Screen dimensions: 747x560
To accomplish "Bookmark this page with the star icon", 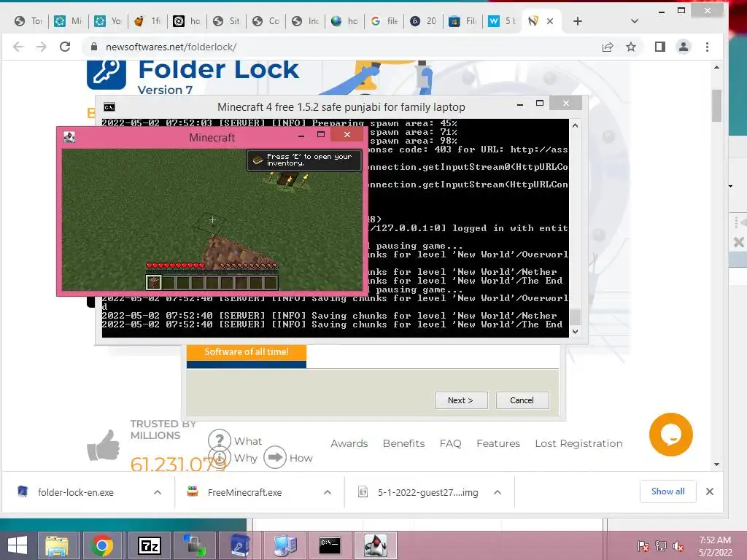I will tap(631, 47).
